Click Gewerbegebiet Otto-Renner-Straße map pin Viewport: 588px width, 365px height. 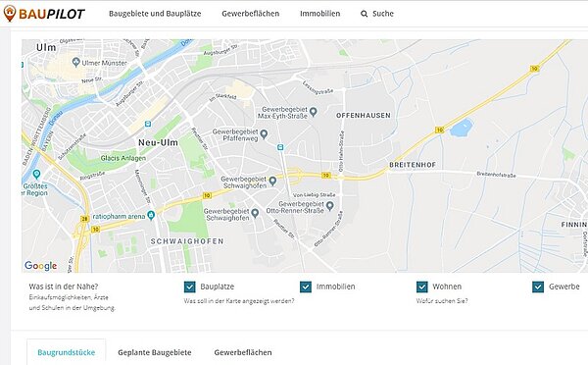tap(330, 206)
